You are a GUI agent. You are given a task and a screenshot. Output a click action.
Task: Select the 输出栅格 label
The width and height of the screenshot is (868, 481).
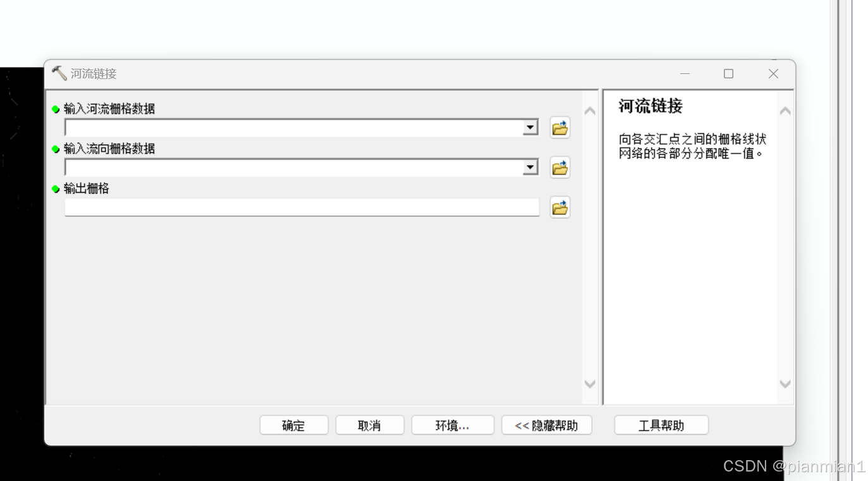coord(87,188)
